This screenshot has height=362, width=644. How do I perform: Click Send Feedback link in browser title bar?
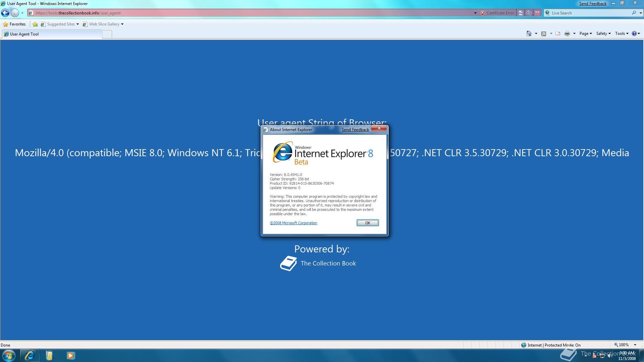[593, 4]
